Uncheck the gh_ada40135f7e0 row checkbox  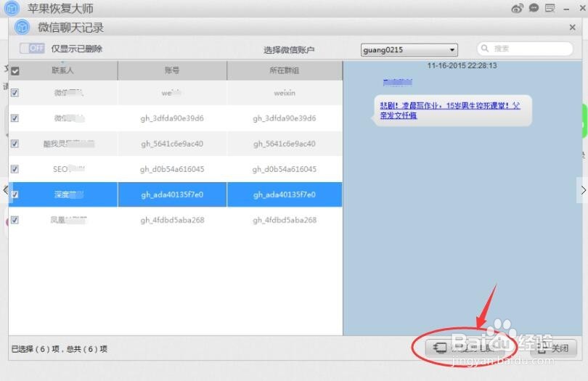15,194
